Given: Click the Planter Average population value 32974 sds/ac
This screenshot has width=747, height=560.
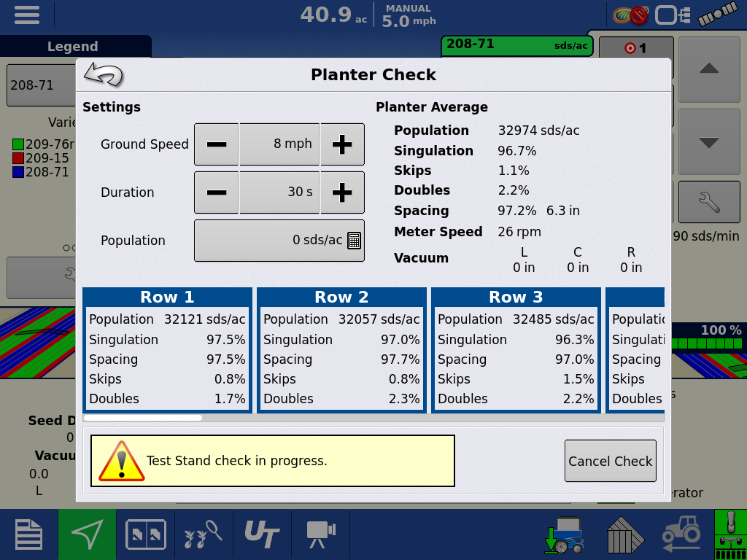Looking at the screenshot, I should 539,131.
